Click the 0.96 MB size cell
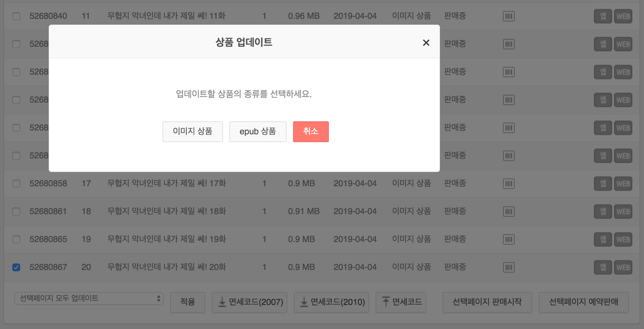644x329 pixels. pos(304,16)
